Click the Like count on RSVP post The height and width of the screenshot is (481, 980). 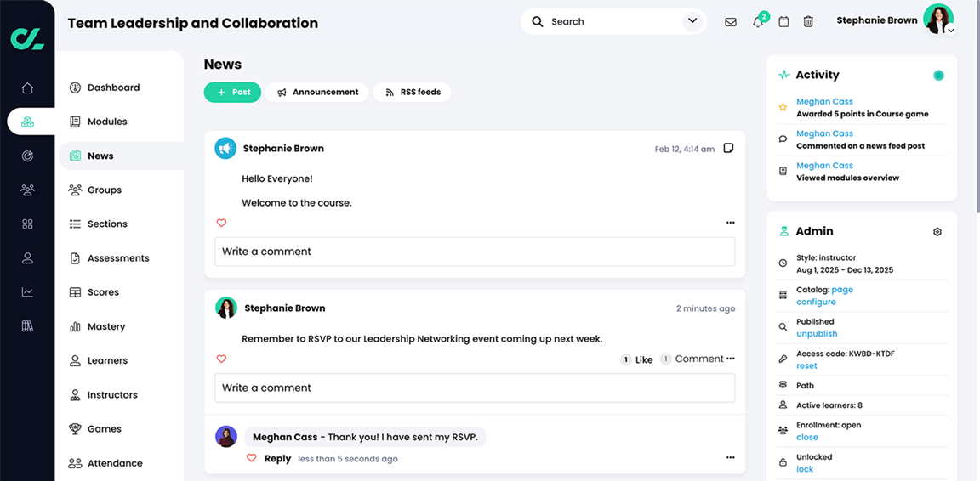[636, 359]
